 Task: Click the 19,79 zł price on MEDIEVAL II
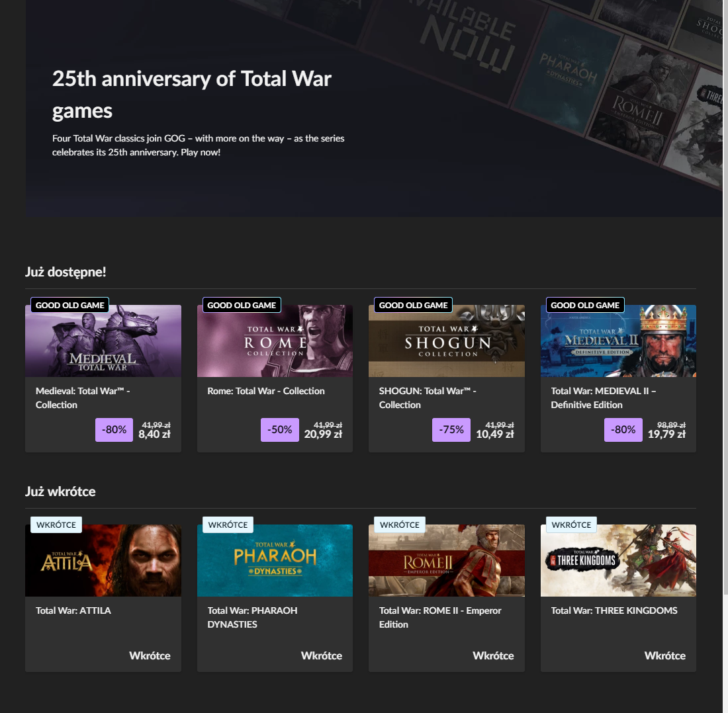pyautogui.click(x=666, y=434)
